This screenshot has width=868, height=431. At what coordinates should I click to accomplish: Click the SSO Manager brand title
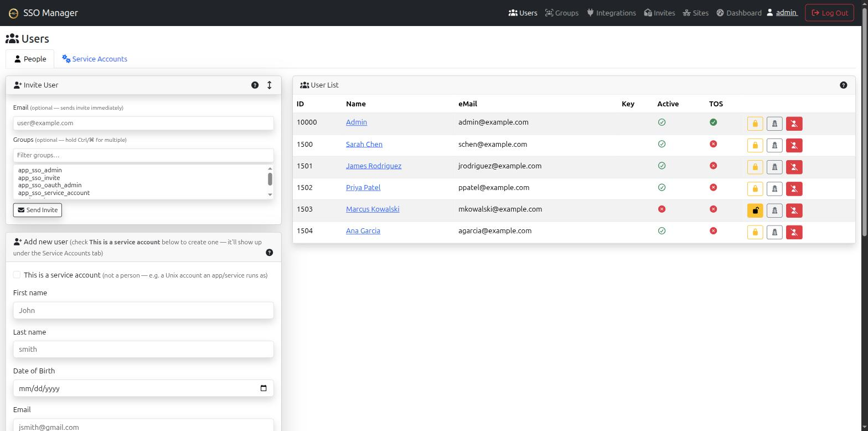pos(50,13)
